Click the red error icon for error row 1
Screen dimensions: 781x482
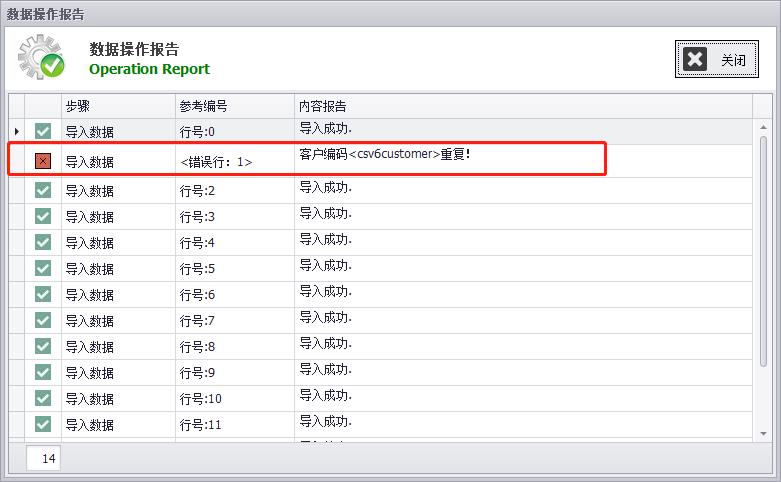43,161
